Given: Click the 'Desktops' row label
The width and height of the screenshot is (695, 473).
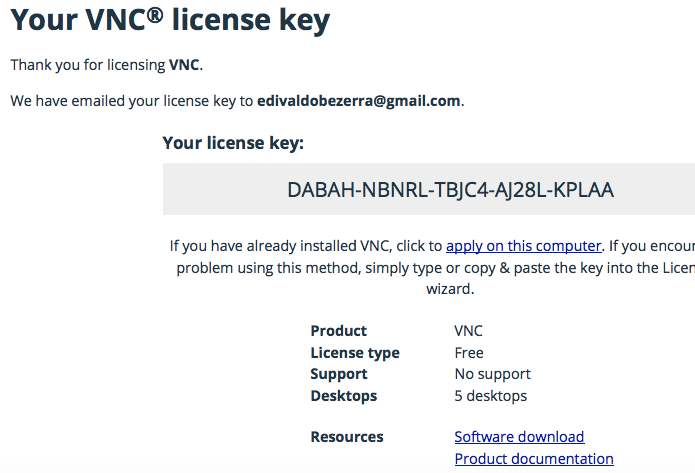Looking at the screenshot, I should click(x=344, y=396).
